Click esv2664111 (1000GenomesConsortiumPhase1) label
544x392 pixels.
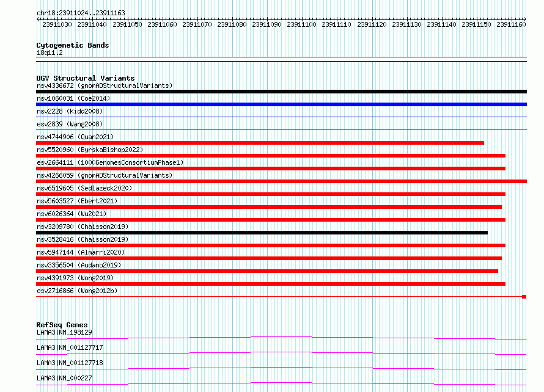[110, 162]
